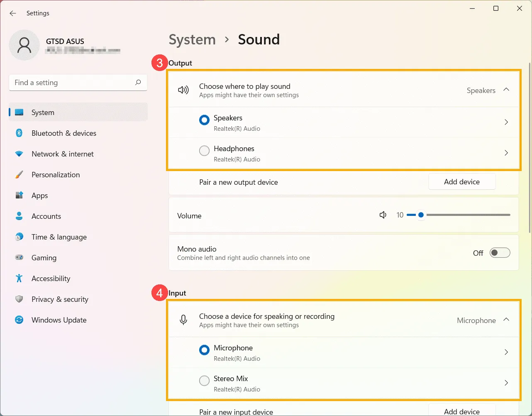Select Stereo Mix as input device
The height and width of the screenshot is (416, 532).
(x=204, y=381)
